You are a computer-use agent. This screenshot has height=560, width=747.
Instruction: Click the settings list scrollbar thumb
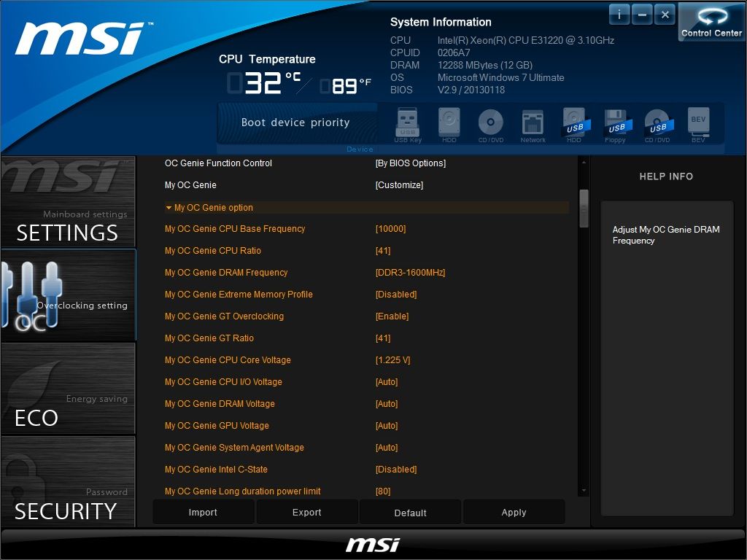point(584,209)
